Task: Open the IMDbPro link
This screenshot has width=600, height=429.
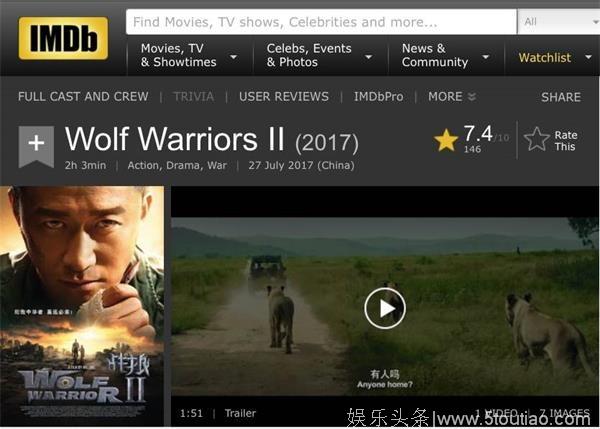Action: click(378, 96)
